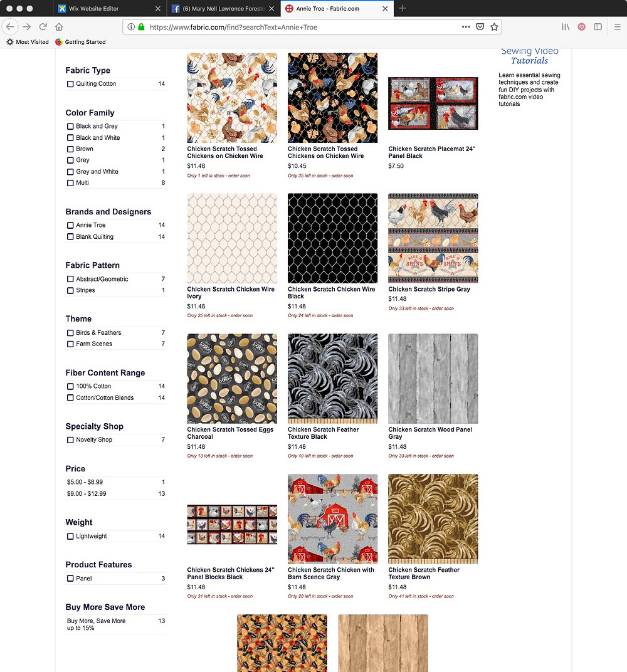627x672 pixels.
Task: View site information icon in address bar
Action: (131, 27)
